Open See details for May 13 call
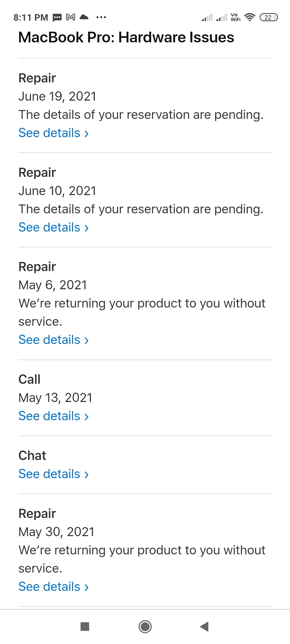This screenshot has width=290, height=644. (x=53, y=416)
